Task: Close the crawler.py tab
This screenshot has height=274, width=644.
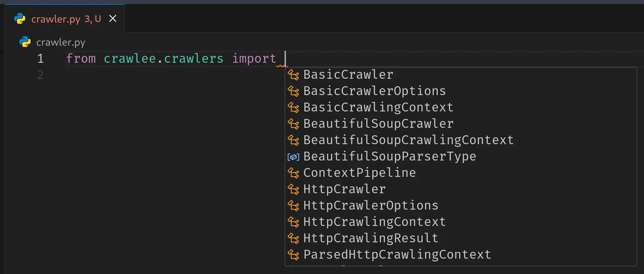Action: coord(113,18)
